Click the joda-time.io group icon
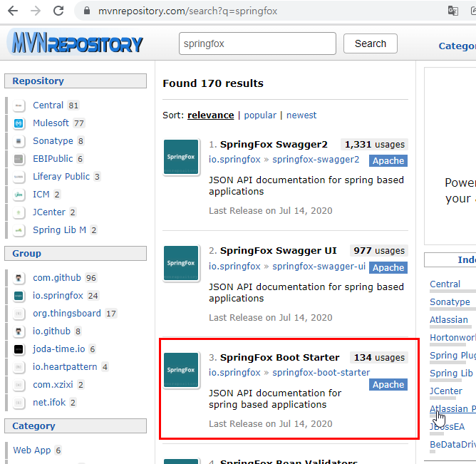 [19, 349]
